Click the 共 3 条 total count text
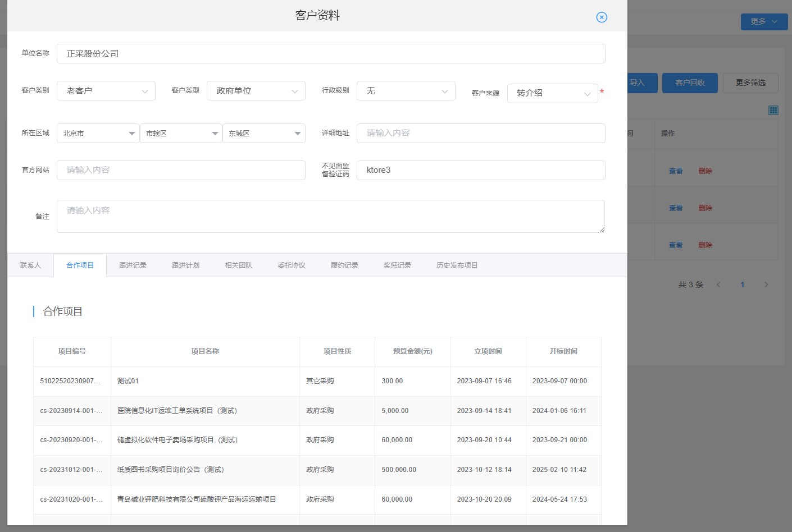This screenshot has height=532, width=792. tap(690, 285)
